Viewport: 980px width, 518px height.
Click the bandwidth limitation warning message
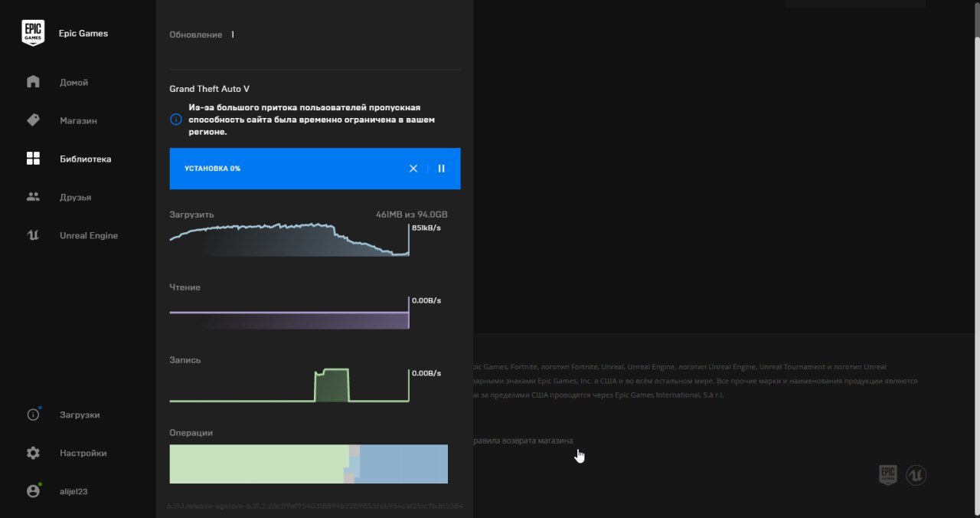tap(312, 120)
